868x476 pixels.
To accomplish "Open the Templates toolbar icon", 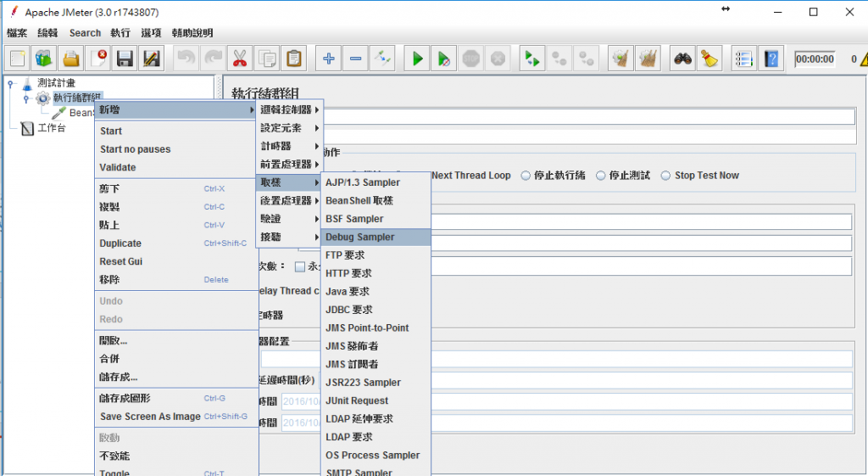I will (x=44, y=59).
